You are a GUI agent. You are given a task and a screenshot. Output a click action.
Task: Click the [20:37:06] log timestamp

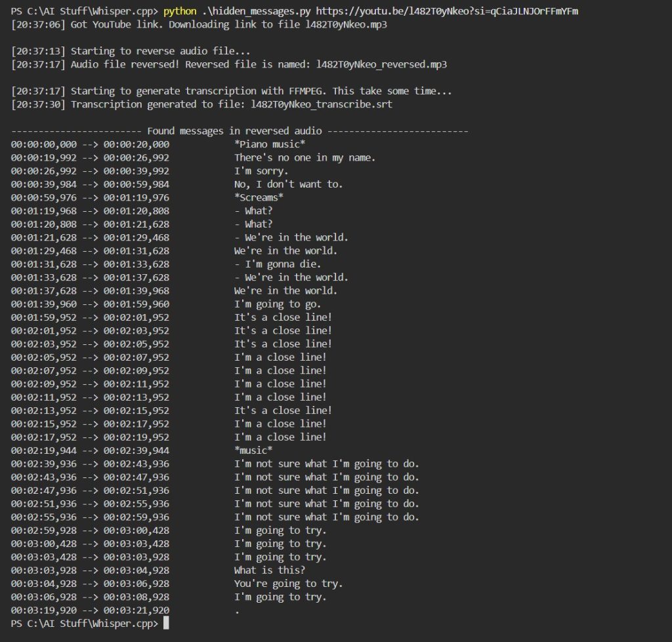coord(38,24)
